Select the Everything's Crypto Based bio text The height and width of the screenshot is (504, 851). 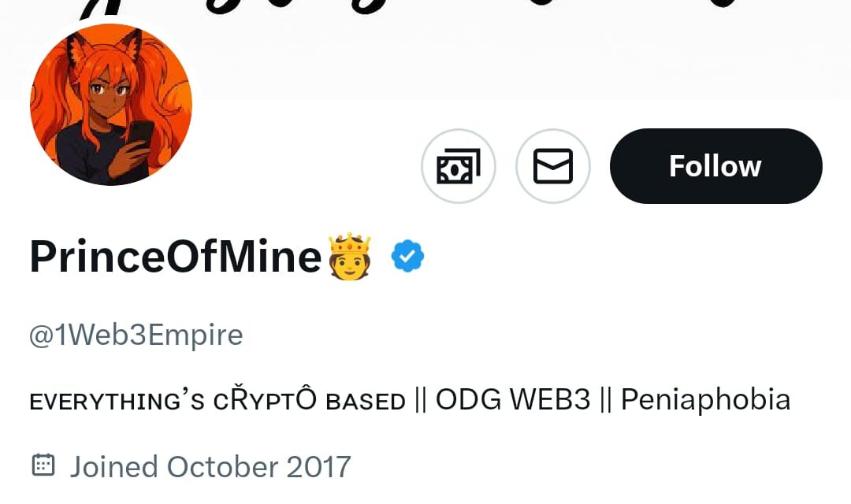(x=217, y=400)
